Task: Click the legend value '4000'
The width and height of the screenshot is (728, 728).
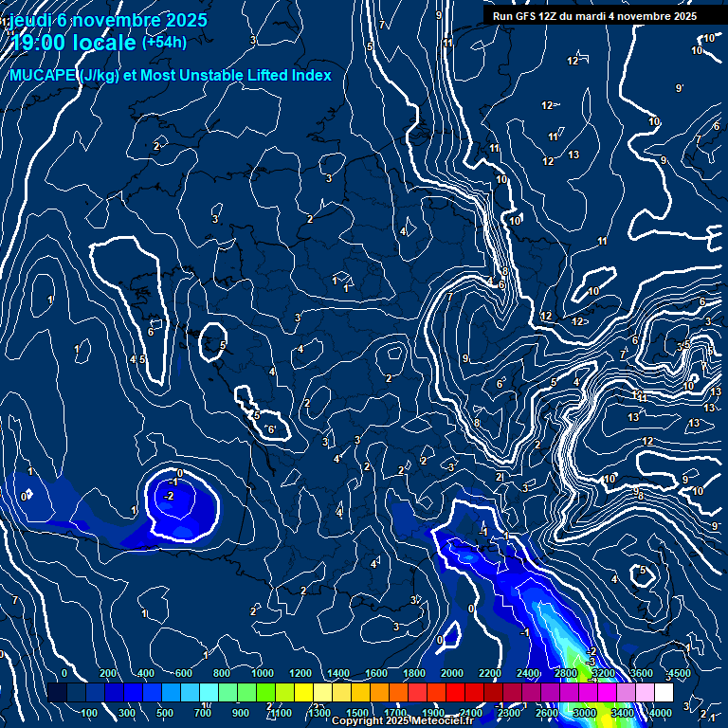Action: (x=660, y=713)
